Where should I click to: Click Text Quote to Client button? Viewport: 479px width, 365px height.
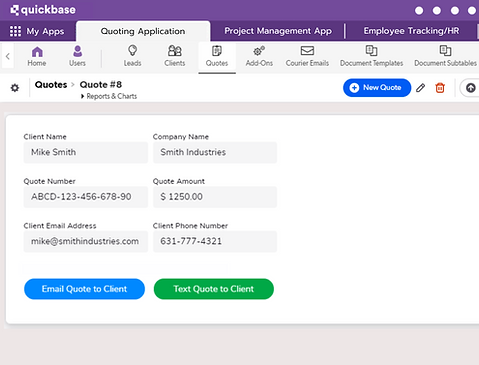point(214,289)
